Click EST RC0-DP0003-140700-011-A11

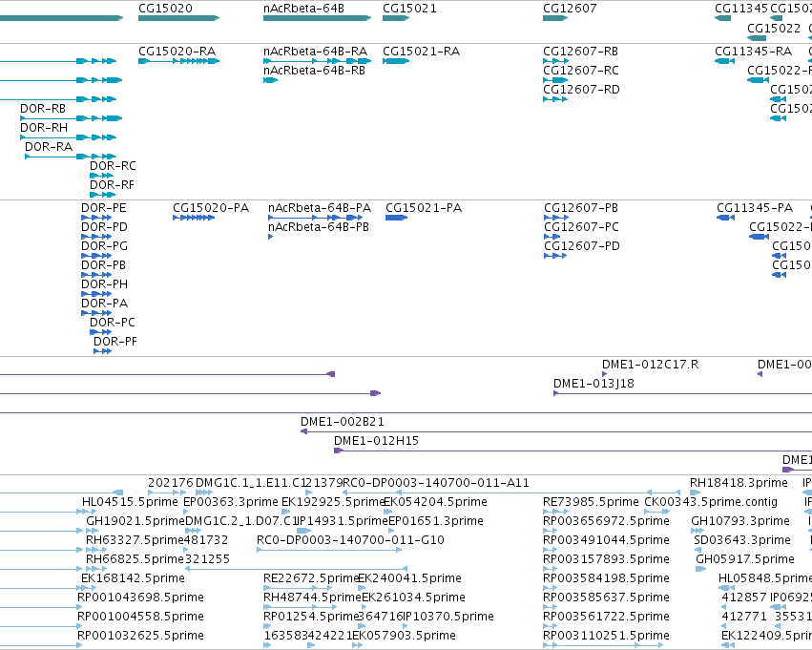point(436,483)
